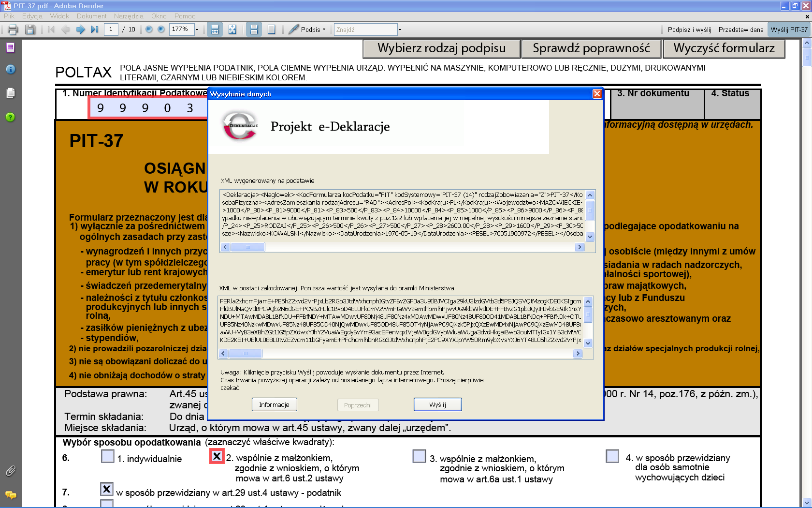Click the Print icon in toolbar

(x=13, y=30)
